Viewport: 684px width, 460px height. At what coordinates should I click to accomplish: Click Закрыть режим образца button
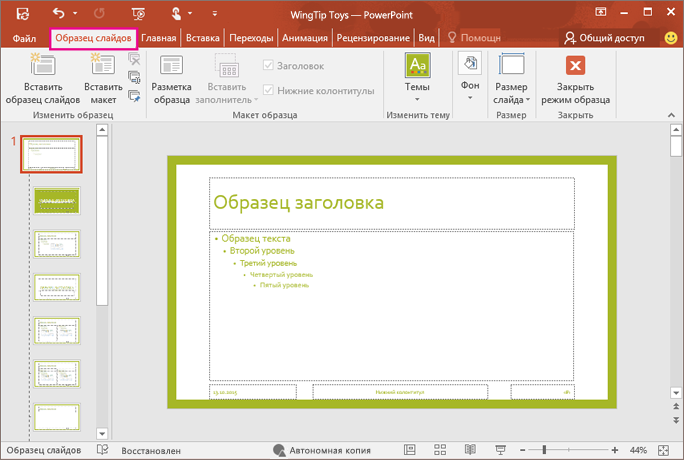[575, 80]
